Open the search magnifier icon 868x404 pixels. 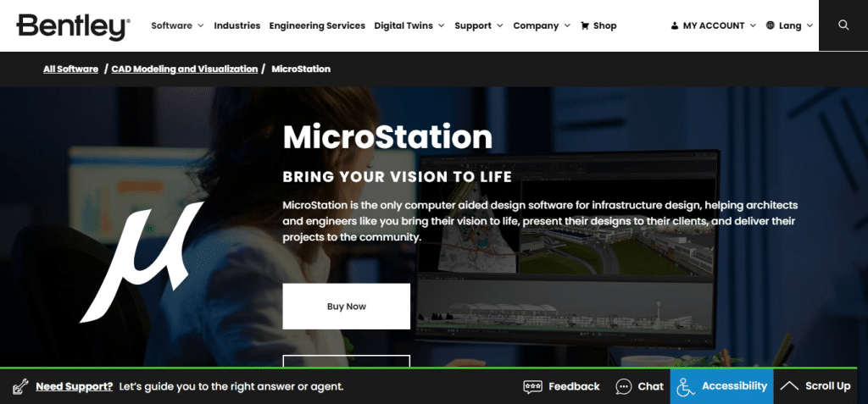(843, 25)
